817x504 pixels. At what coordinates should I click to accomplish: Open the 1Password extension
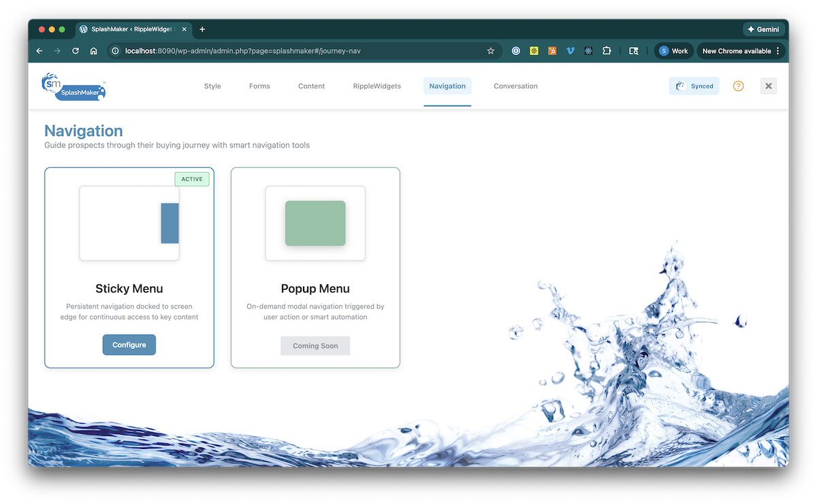click(516, 51)
